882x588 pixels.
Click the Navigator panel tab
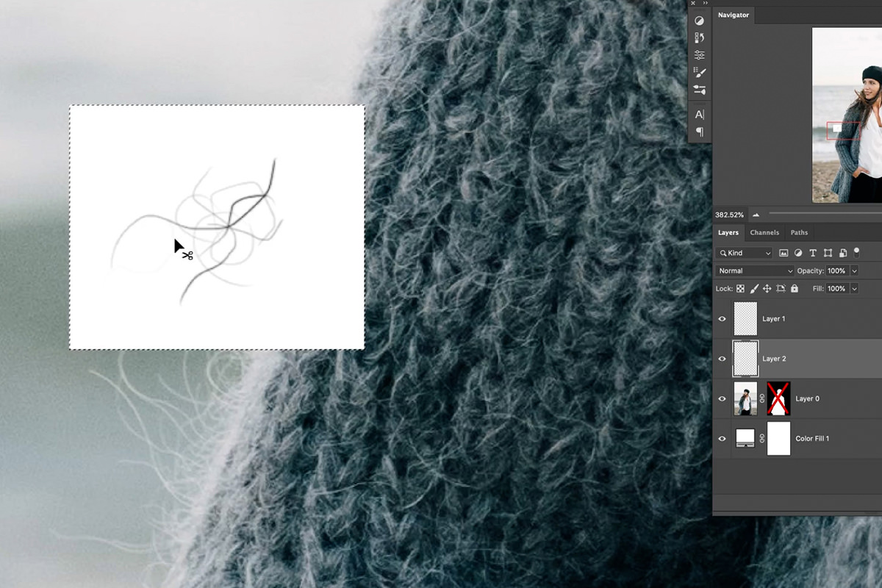pos(734,15)
